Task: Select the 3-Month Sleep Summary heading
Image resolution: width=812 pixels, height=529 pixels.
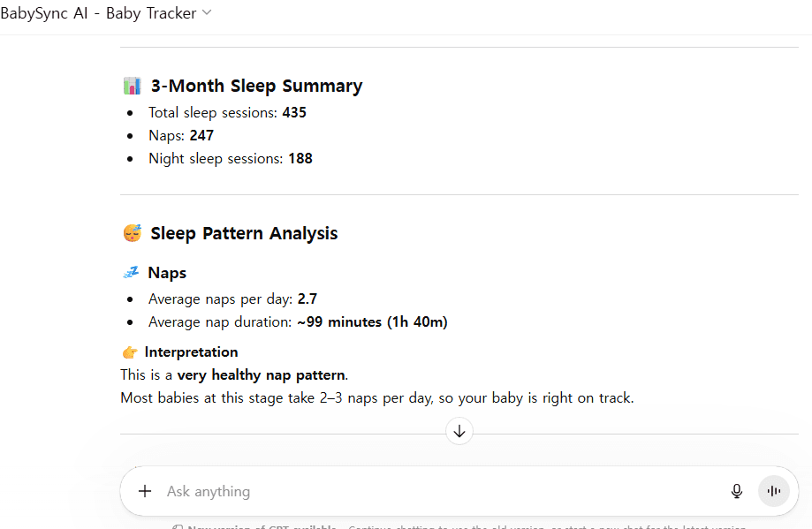Action: coord(256,85)
